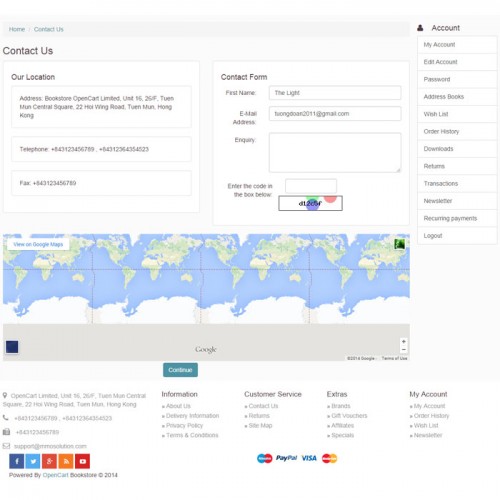
Task: Open the YouTube social icon
Action: pos(82,461)
